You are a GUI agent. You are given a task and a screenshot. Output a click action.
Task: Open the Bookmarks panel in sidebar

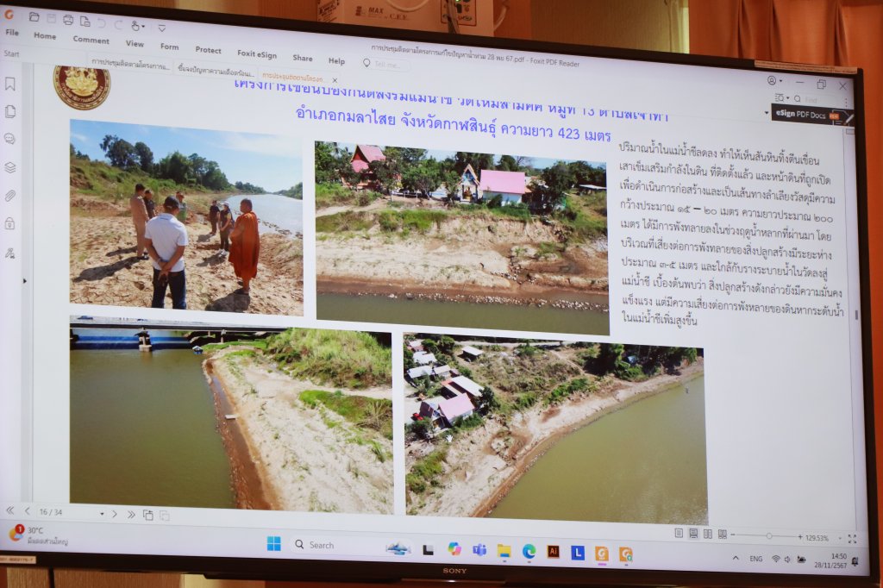point(10,84)
